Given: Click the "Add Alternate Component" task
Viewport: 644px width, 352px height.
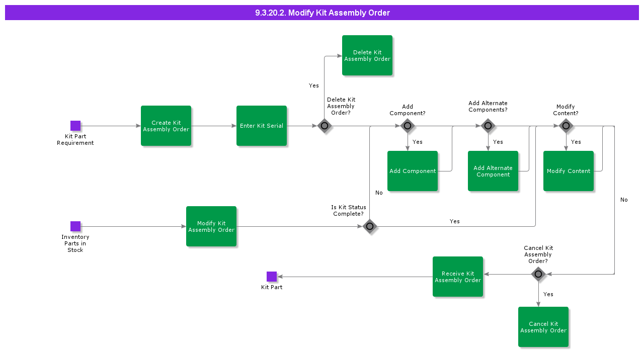Looking at the screenshot, I should pyautogui.click(x=493, y=171).
